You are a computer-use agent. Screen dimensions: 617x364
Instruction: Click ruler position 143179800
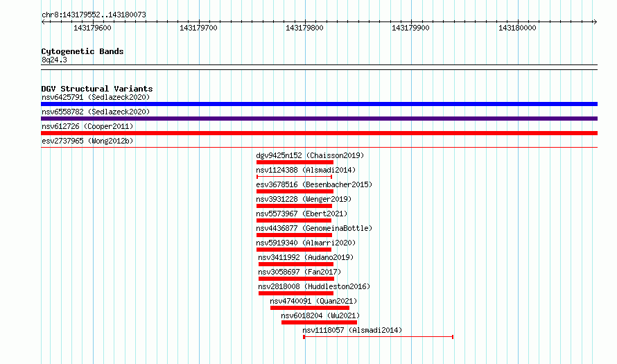point(304,28)
